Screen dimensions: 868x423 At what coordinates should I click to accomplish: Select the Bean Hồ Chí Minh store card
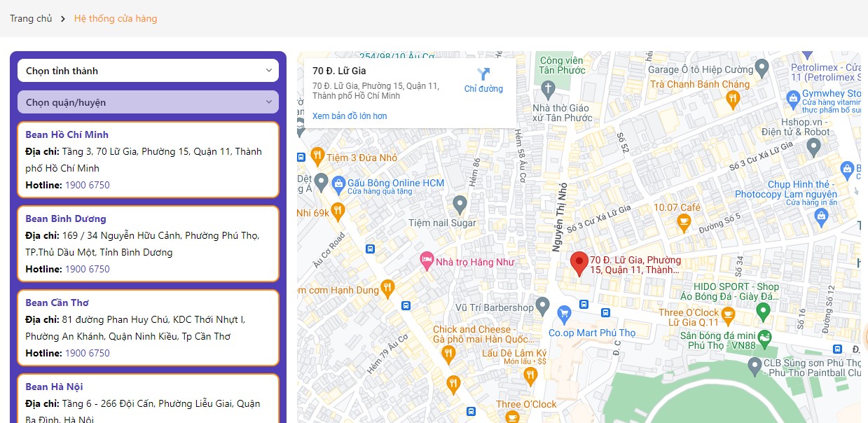(148, 160)
